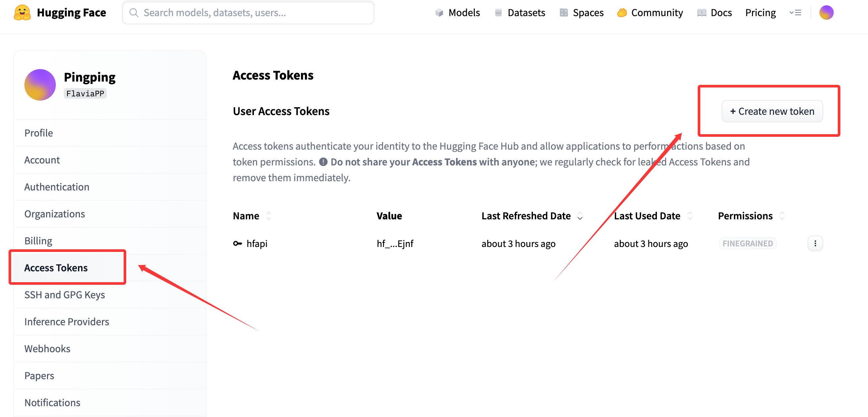Click the Models cube icon
868x417 pixels.
coord(439,13)
